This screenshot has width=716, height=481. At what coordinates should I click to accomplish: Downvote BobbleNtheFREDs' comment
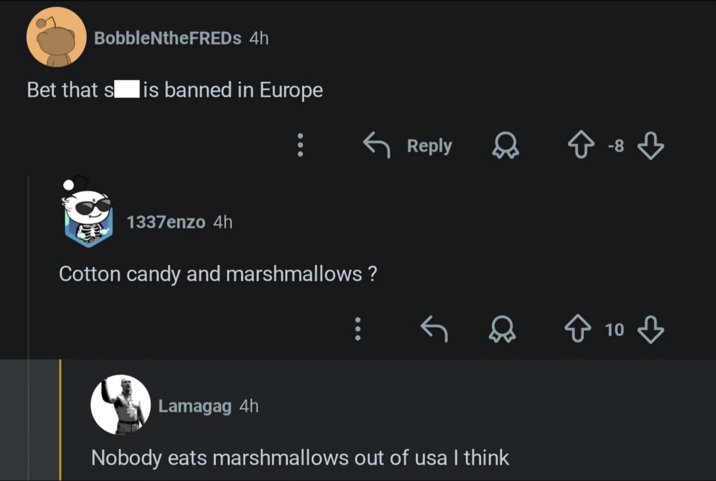(x=651, y=146)
